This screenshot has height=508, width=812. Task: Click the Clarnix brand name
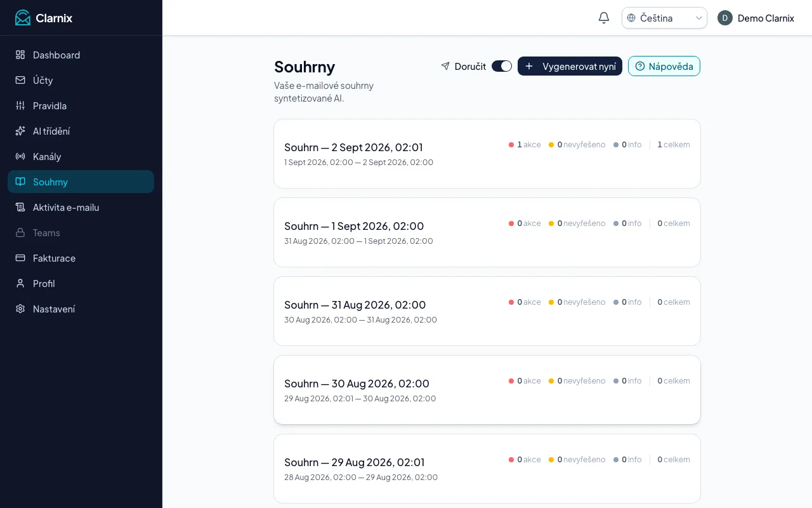pyautogui.click(x=54, y=18)
